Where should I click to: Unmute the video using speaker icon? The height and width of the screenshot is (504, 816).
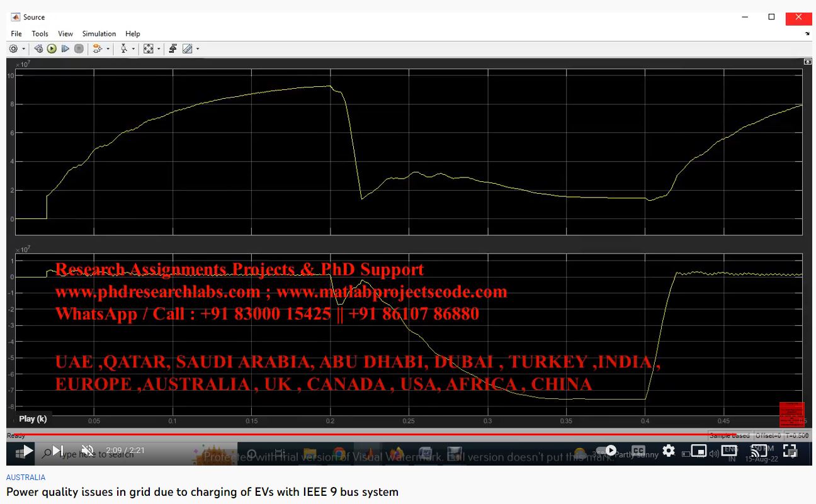(88, 451)
